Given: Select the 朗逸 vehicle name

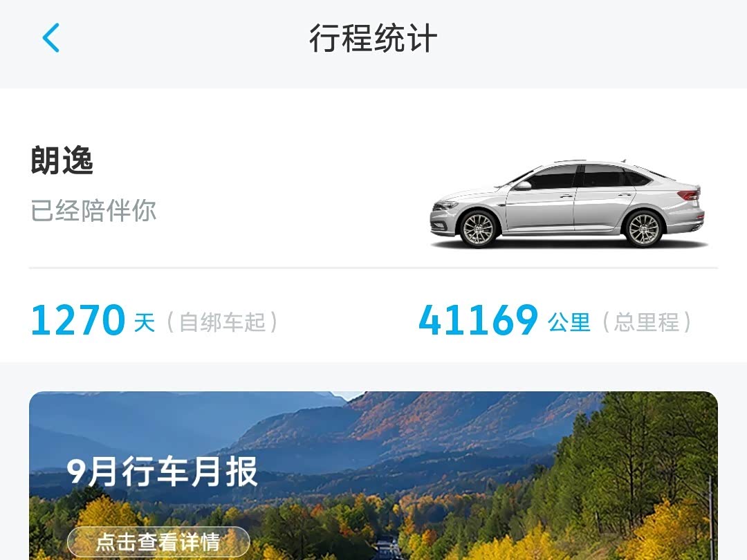Looking at the screenshot, I should [62, 160].
